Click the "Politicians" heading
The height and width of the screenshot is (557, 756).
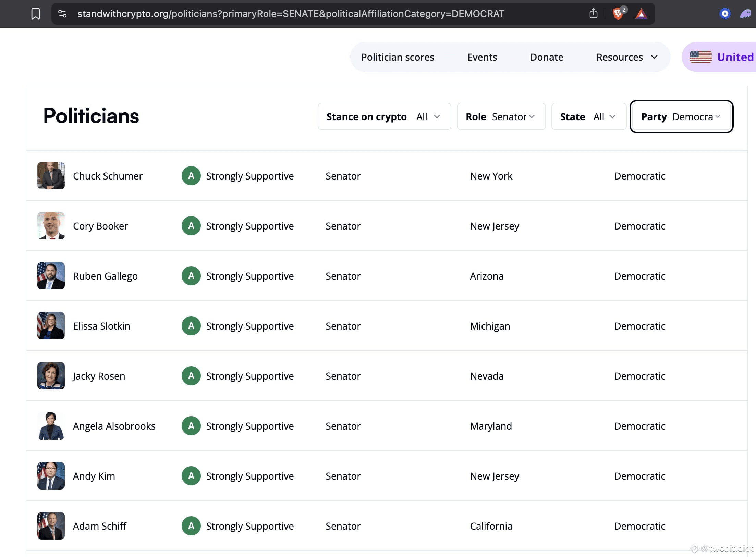[x=91, y=116]
